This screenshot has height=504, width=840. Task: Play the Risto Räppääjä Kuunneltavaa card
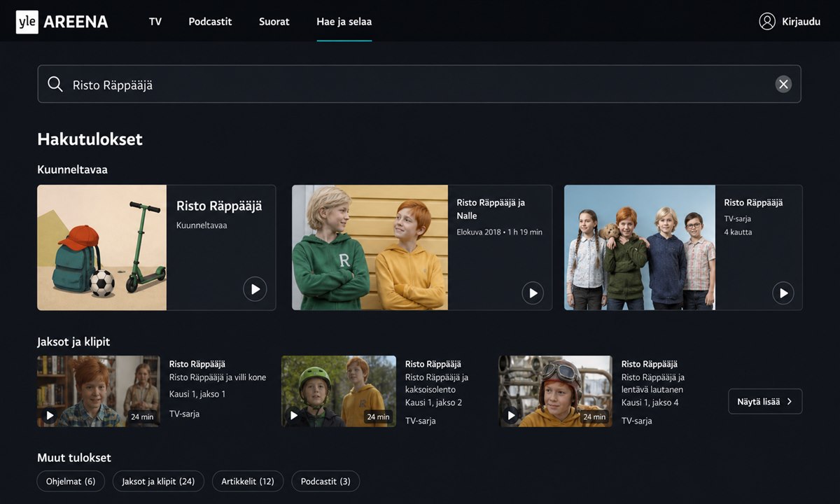[x=255, y=288]
